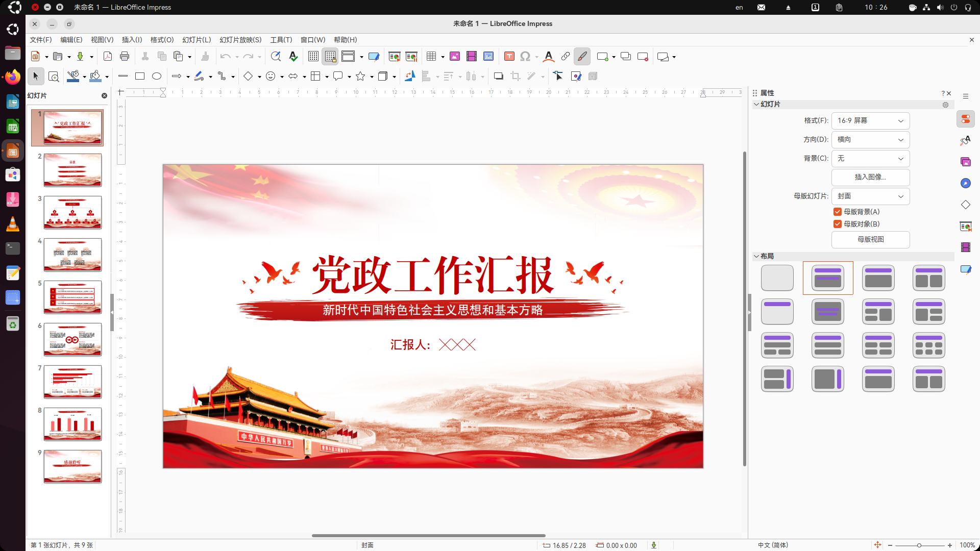Toggle the 母版背景(A) checkbox

837,212
